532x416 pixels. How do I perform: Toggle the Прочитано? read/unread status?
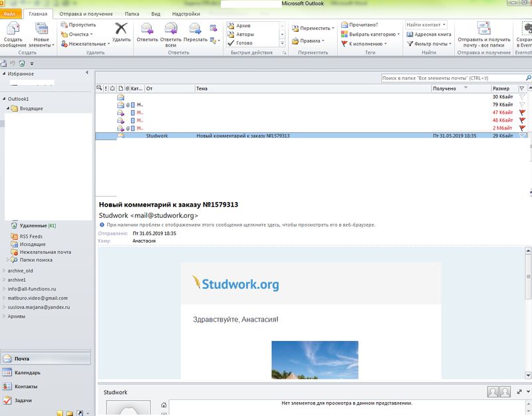point(363,25)
